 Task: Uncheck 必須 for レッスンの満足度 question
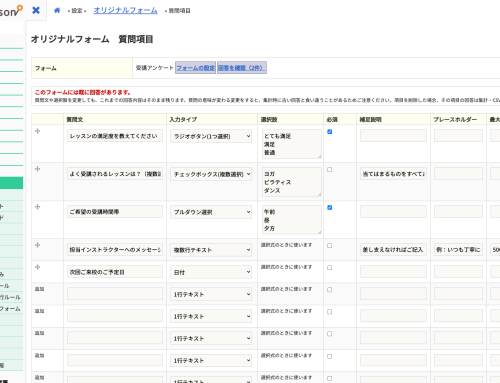click(330, 132)
